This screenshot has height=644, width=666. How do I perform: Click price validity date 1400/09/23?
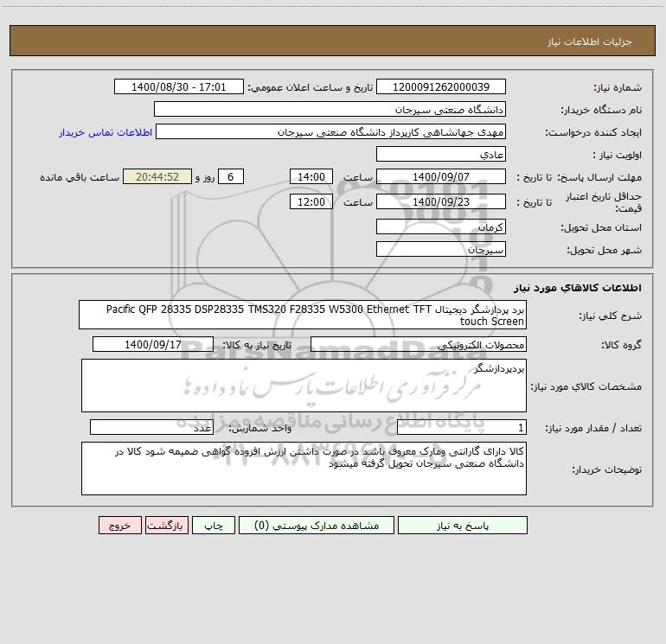coord(441,201)
